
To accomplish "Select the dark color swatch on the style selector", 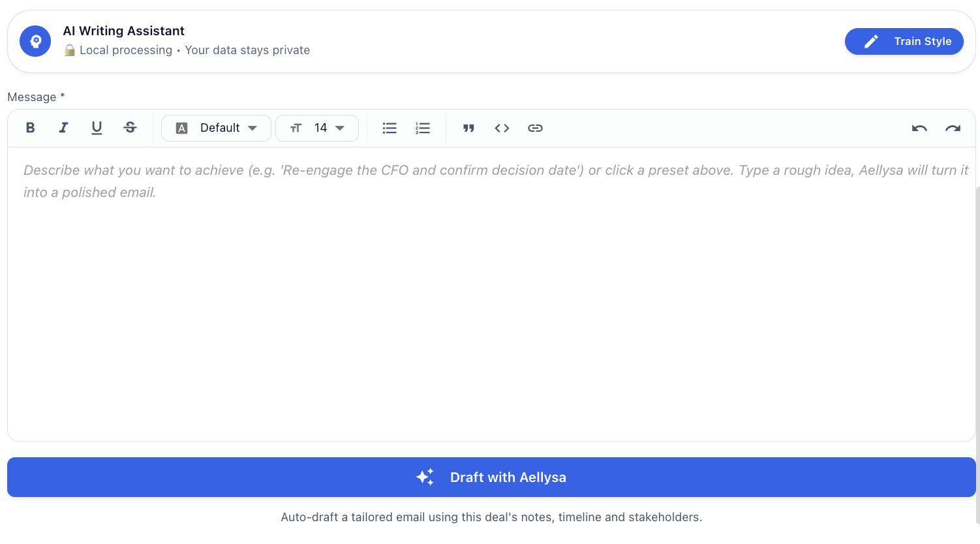I will (181, 128).
